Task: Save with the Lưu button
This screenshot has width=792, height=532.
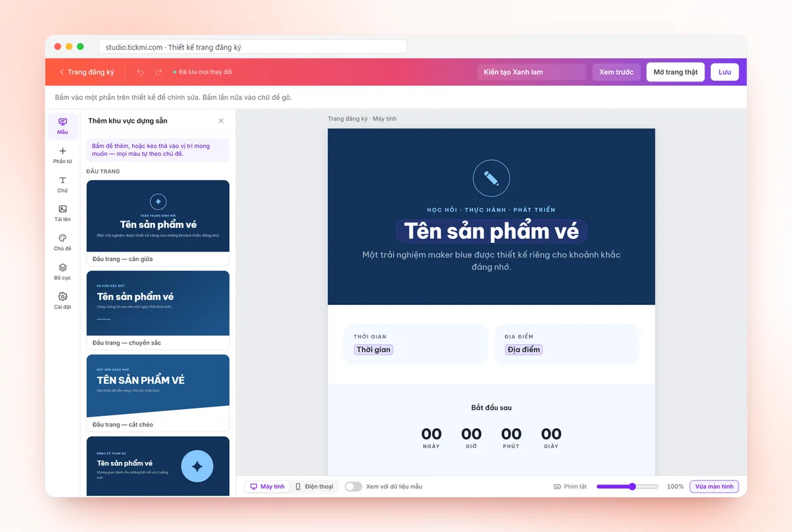Action: (x=725, y=72)
